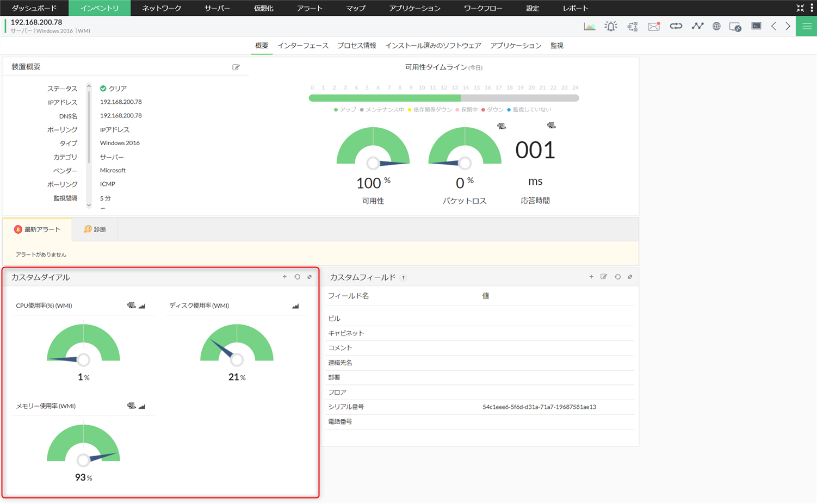This screenshot has height=504, width=817.
Task: Open the performance graph icon in device toolbar
Action: [x=589, y=26]
